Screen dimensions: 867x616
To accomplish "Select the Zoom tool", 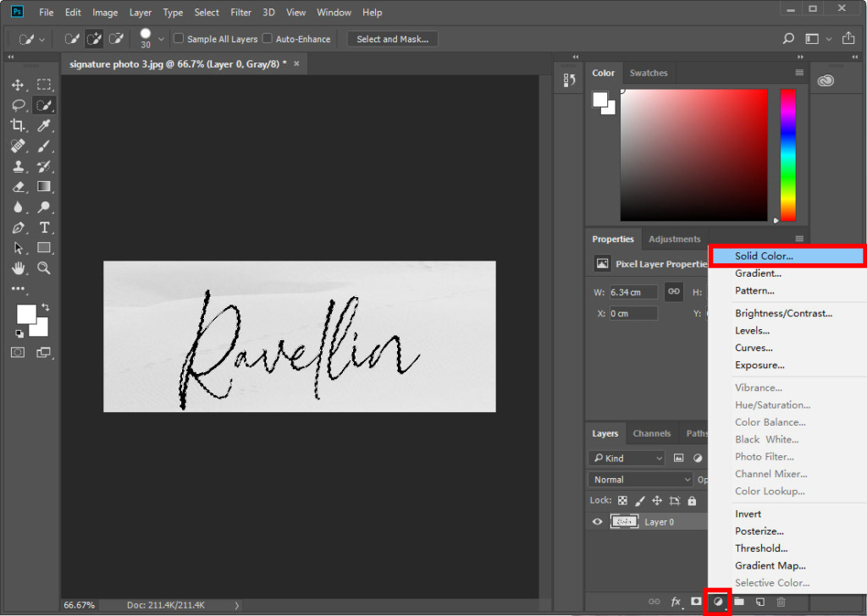I will point(44,268).
